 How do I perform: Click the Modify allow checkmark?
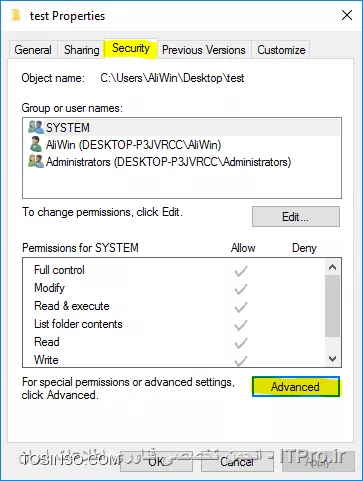241,289
